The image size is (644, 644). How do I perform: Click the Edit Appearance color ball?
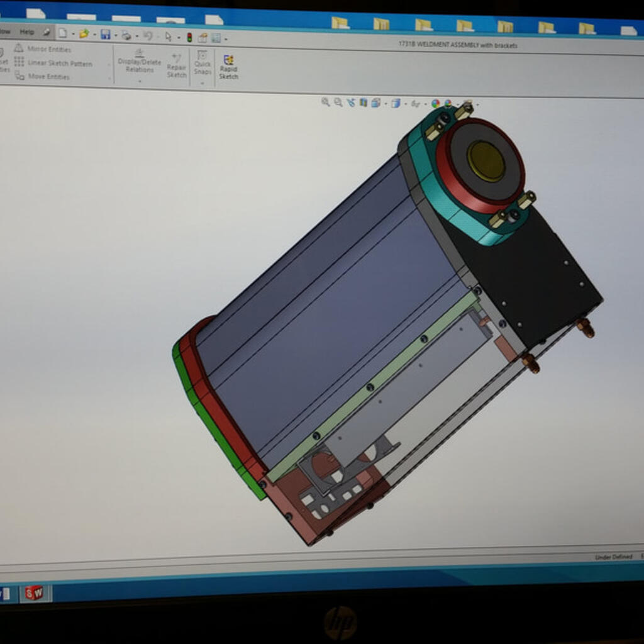[x=435, y=104]
